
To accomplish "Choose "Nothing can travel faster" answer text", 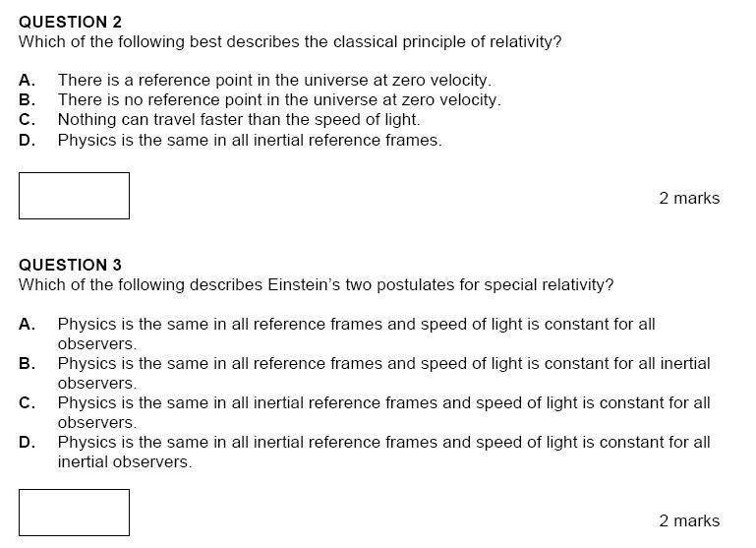I will [x=239, y=119].
